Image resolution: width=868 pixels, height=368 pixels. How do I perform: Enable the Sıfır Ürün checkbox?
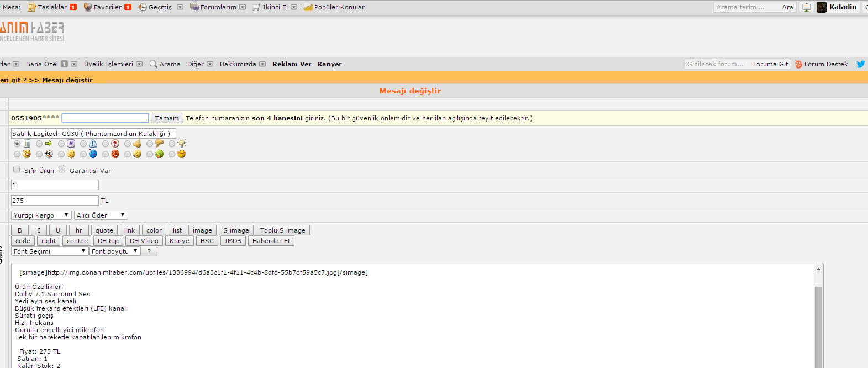(17, 170)
